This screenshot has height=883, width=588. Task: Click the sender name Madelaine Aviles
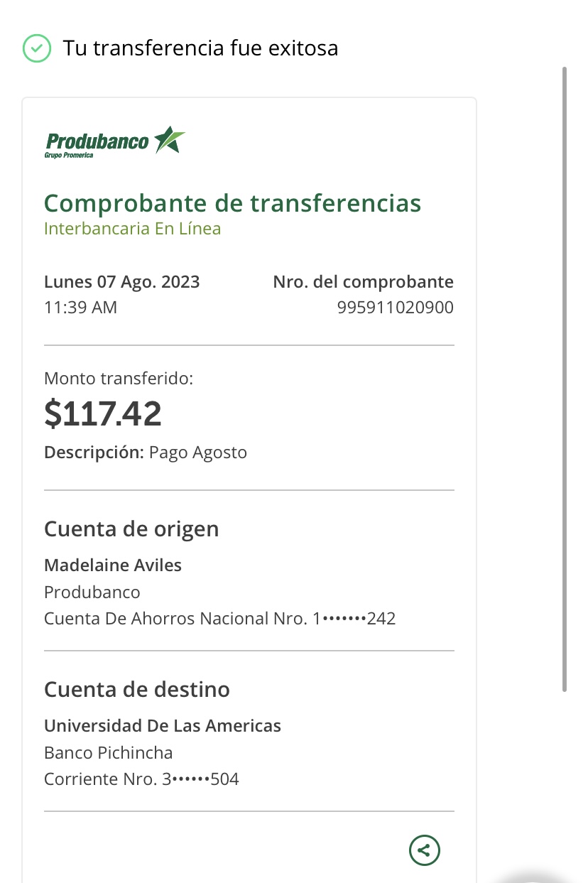coord(113,565)
